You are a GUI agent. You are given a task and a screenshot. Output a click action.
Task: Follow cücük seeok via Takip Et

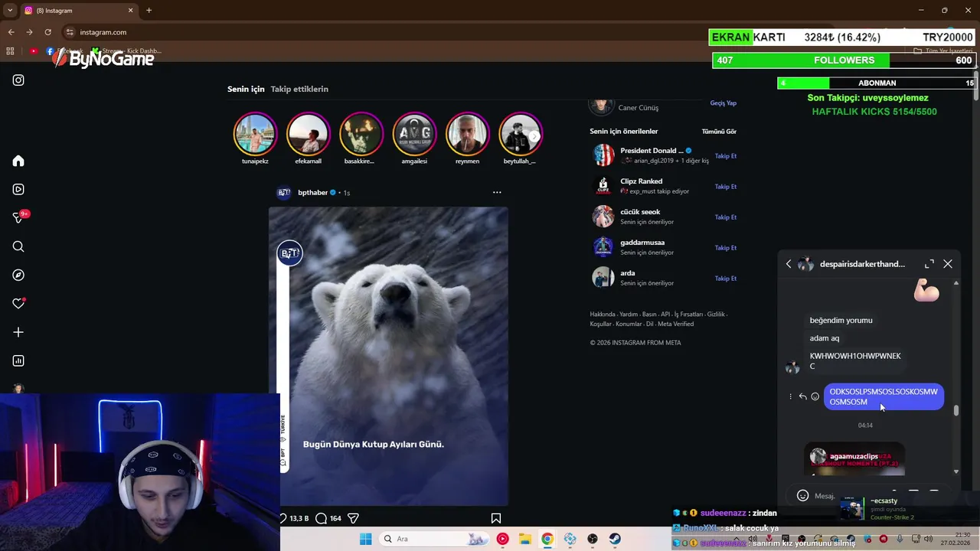point(726,217)
